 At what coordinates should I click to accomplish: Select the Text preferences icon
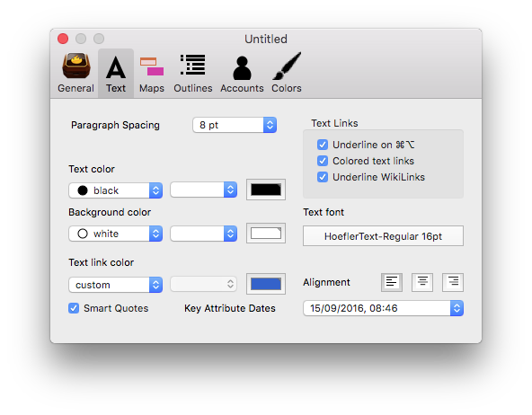pos(116,73)
